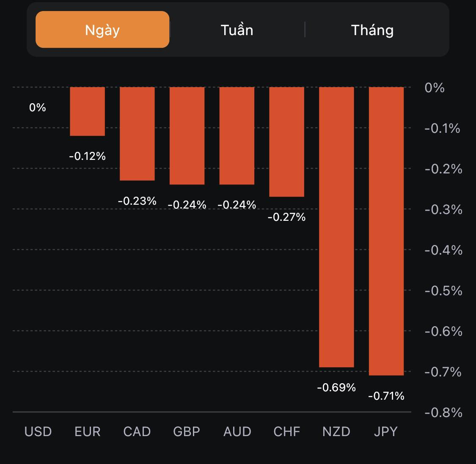Select the AUD bar in chart
This screenshot has width=476, height=464.
coord(237,136)
